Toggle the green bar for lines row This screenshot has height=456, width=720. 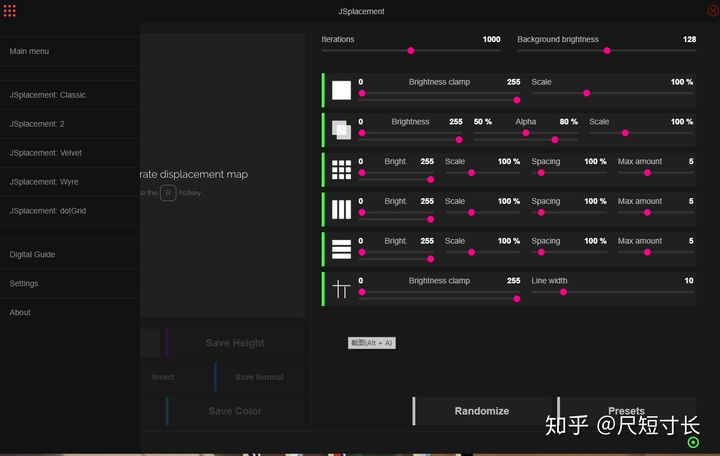click(x=323, y=289)
